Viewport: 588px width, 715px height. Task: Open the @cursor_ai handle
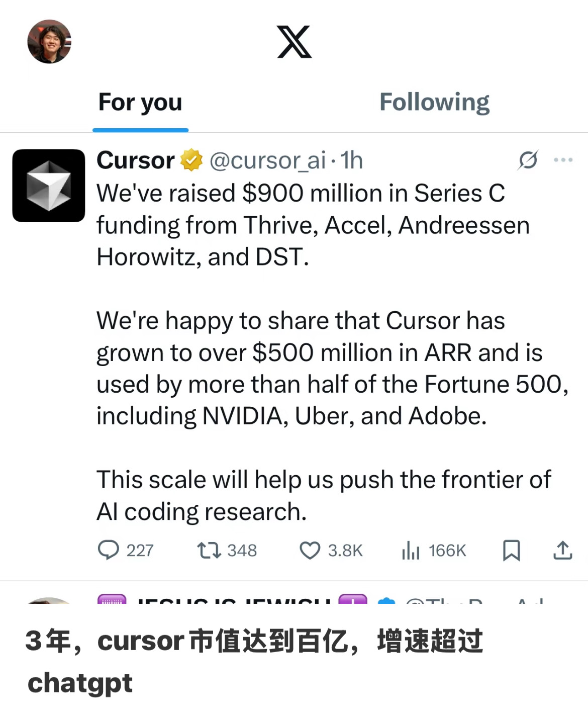point(268,160)
